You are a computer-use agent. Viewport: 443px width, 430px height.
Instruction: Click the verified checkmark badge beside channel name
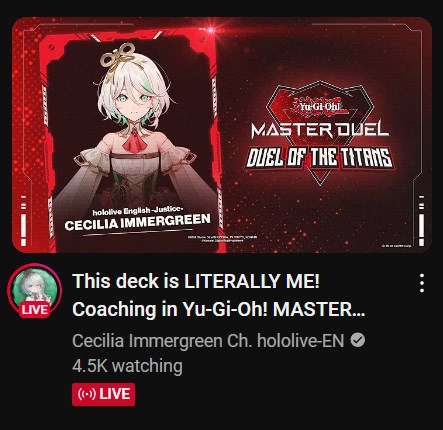pos(358,341)
